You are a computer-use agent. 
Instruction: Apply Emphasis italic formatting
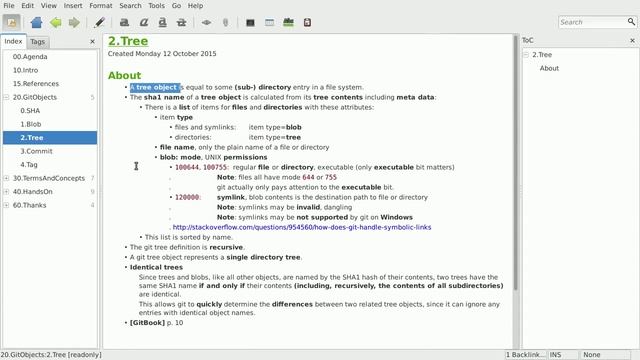[x=144, y=22]
